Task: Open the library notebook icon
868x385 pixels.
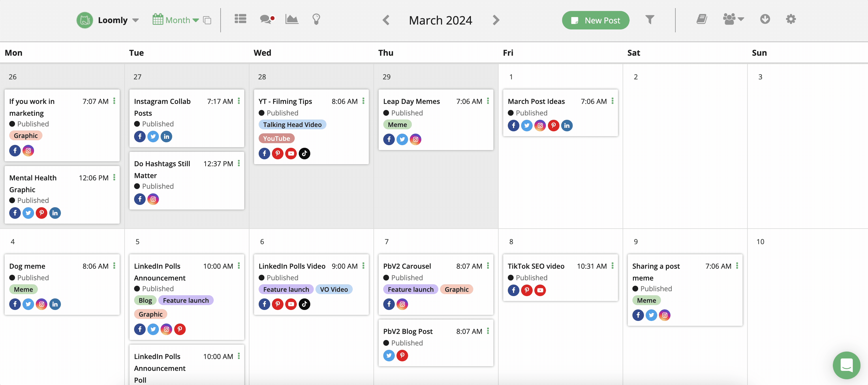Action: [702, 19]
